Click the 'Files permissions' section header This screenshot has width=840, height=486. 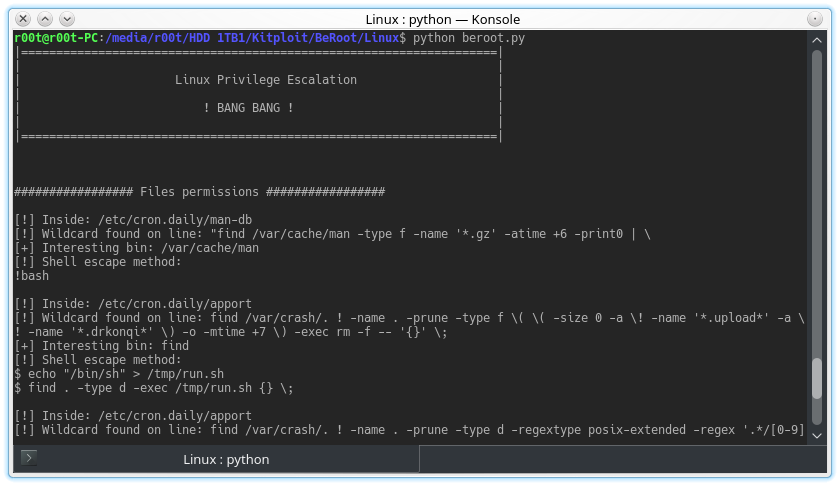[x=199, y=192]
